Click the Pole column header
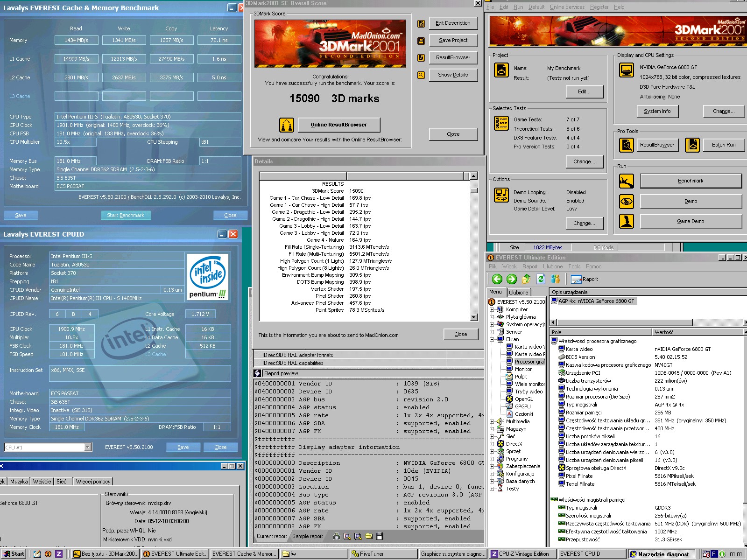Image resolution: width=747 pixels, height=560 pixels. 600,332
